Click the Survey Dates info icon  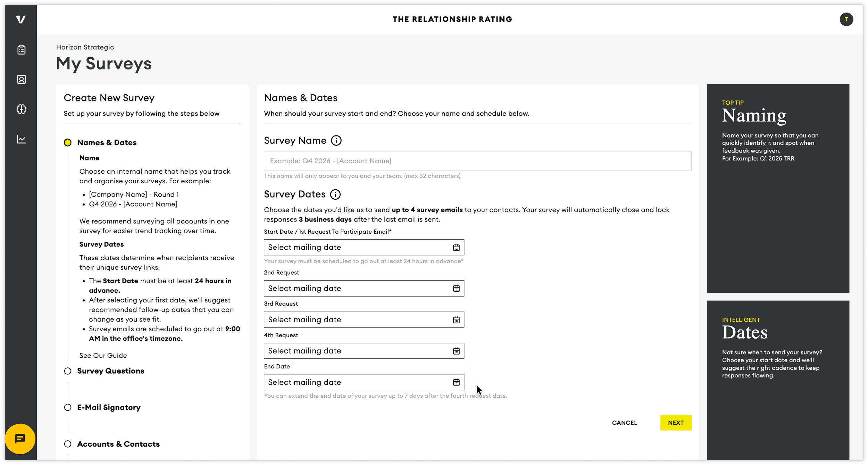[335, 194]
